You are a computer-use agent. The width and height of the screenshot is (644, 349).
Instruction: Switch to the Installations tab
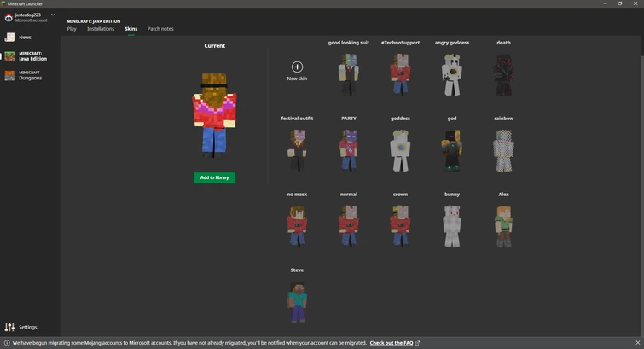tap(101, 29)
